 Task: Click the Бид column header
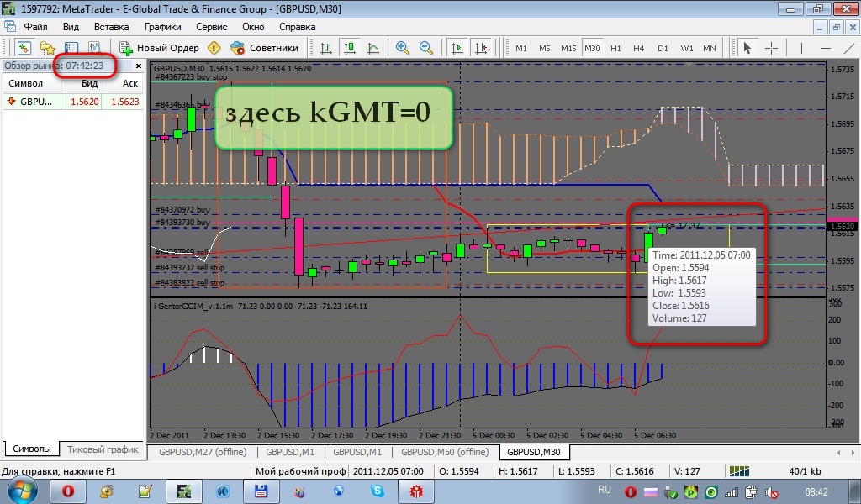click(x=82, y=83)
